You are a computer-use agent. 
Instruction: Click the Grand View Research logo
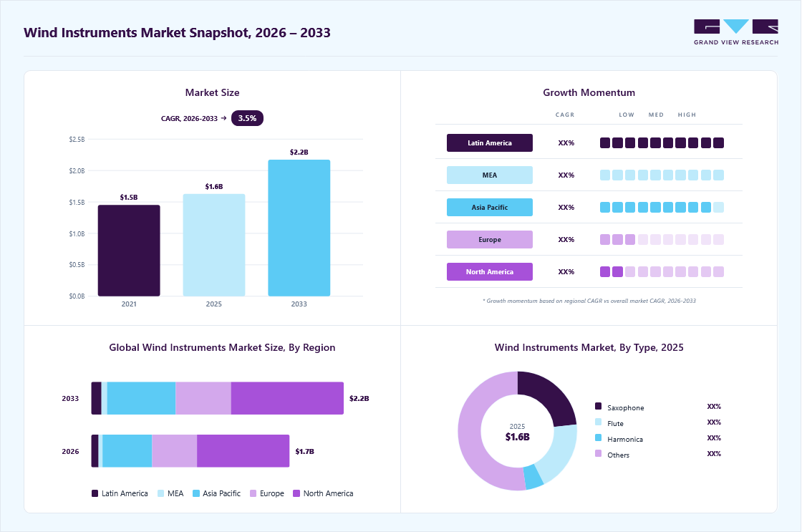tap(736, 32)
